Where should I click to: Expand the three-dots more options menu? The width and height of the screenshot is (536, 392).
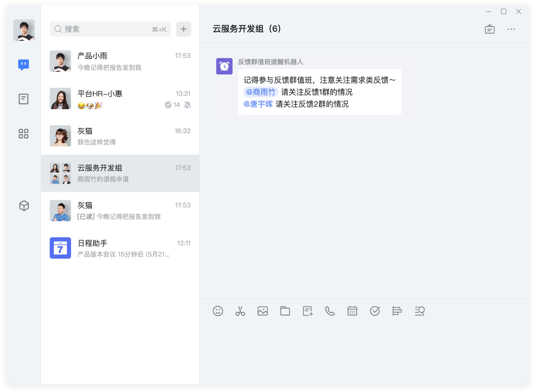(511, 29)
